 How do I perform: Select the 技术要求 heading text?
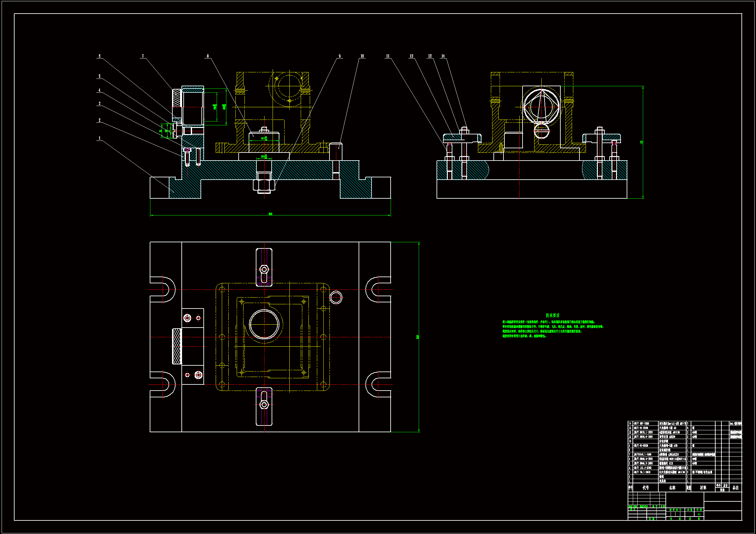(553, 315)
